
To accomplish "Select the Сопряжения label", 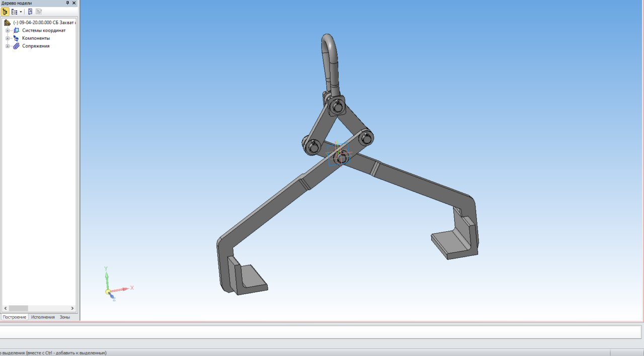I will (36, 46).
